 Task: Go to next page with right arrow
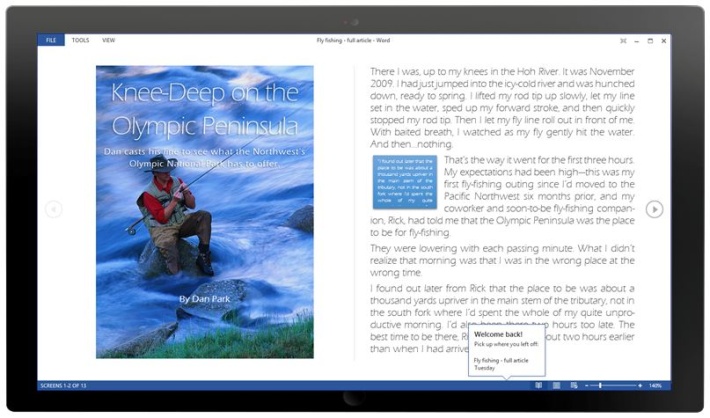coord(654,209)
